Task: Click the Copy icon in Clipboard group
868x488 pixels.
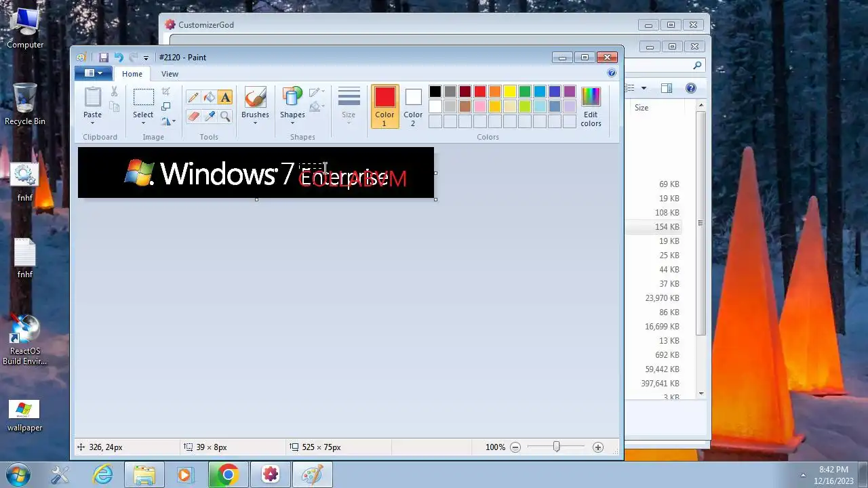Action: click(x=114, y=106)
